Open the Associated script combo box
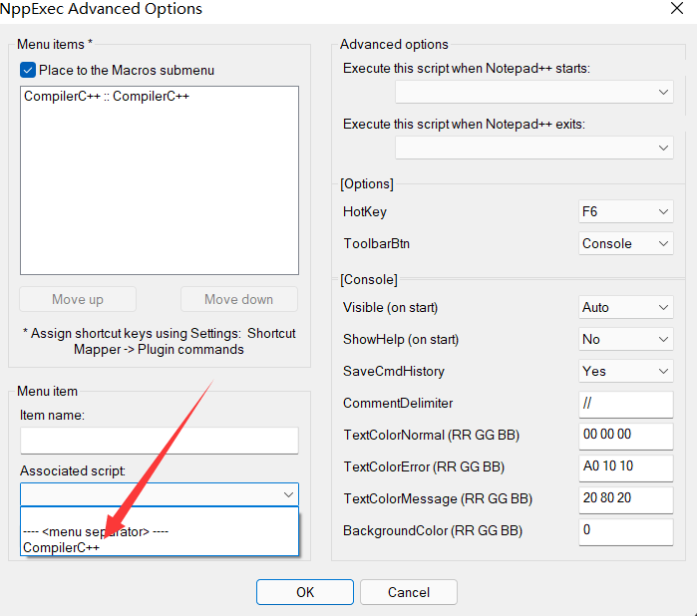This screenshot has width=697, height=616. click(x=160, y=494)
